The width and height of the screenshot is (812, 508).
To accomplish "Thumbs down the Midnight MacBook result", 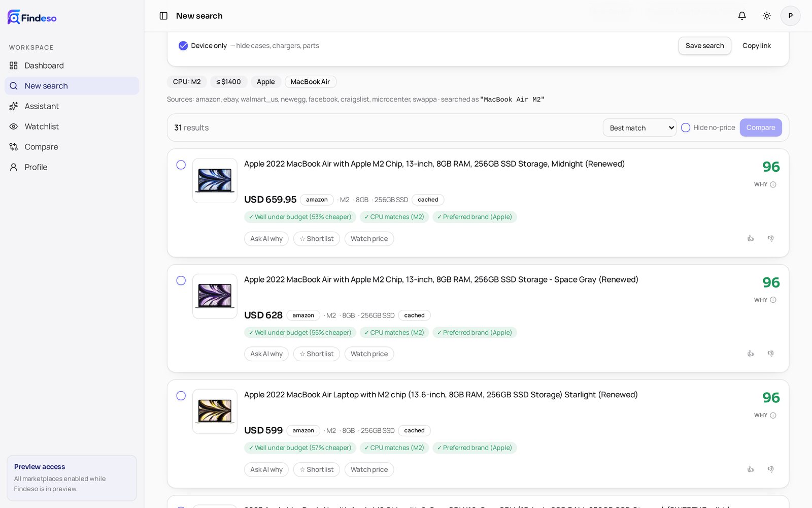I will tap(770, 238).
